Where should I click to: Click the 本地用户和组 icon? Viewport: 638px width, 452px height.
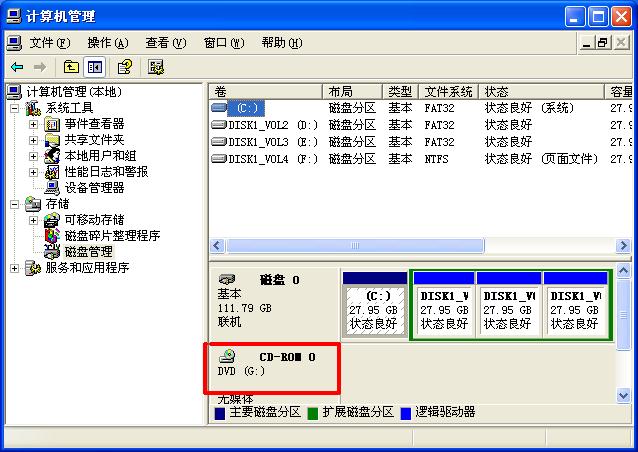click(x=52, y=156)
